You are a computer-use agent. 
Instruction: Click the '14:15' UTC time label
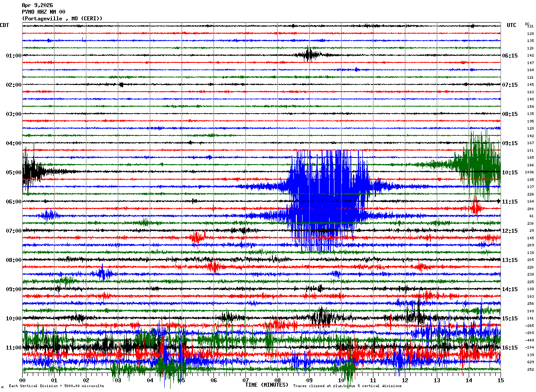pyautogui.click(x=510, y=289)
